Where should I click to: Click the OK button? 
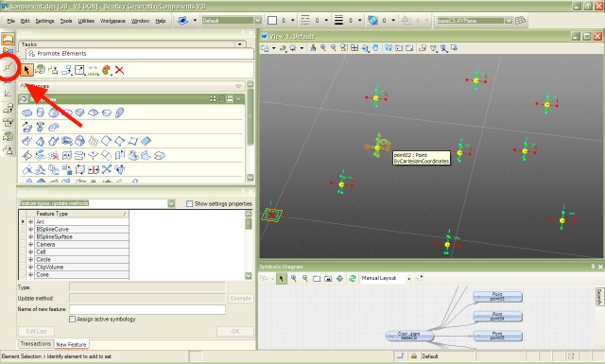point(235,331)
